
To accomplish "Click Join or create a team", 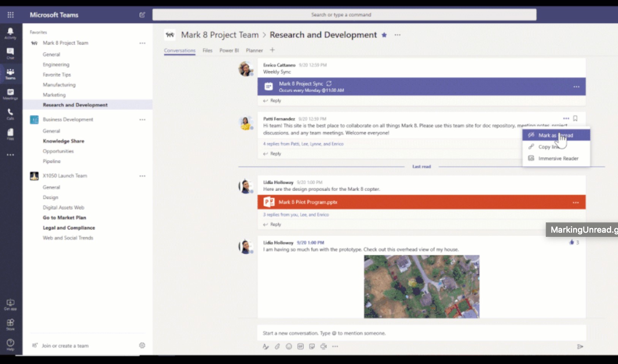I will (65, 346).
